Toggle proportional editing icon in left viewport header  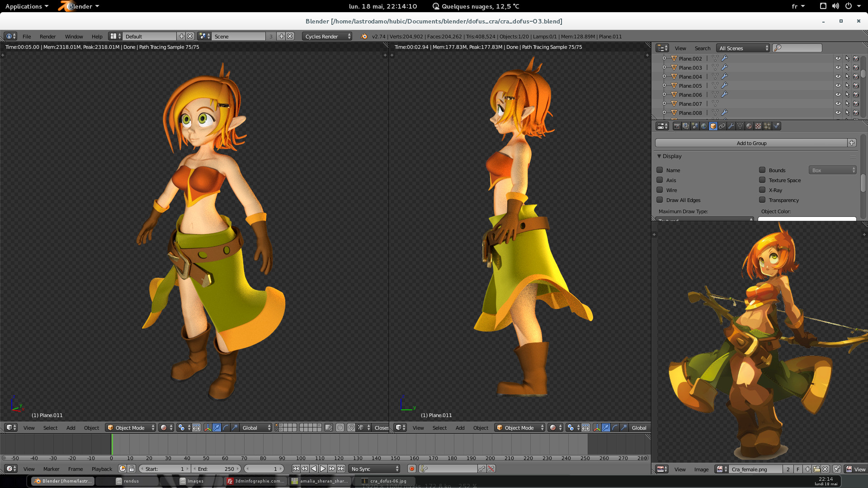tap(340, 427)
